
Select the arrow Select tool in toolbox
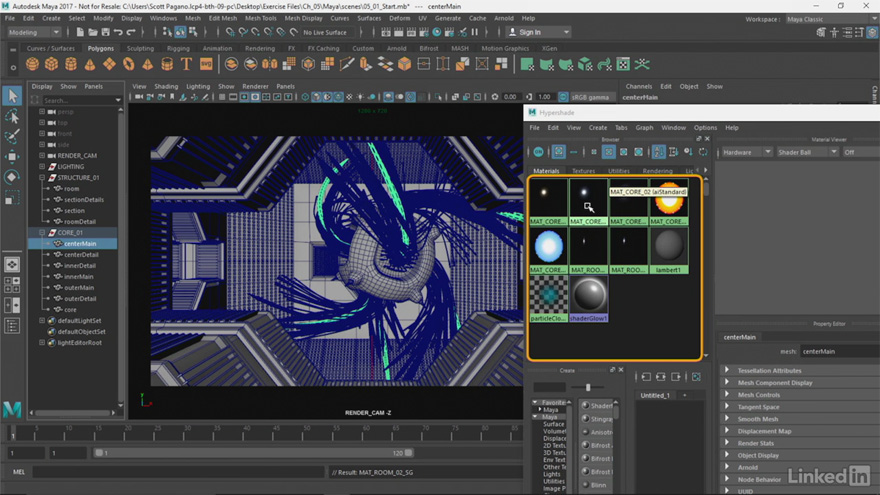12,96
